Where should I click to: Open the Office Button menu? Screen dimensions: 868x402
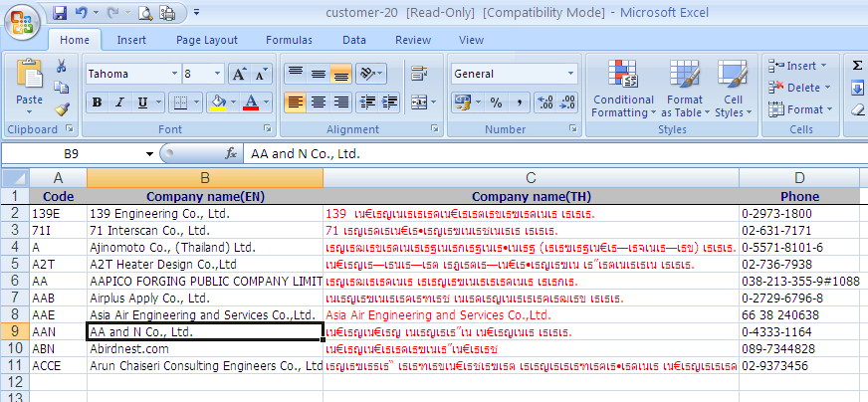coord(22,22)
